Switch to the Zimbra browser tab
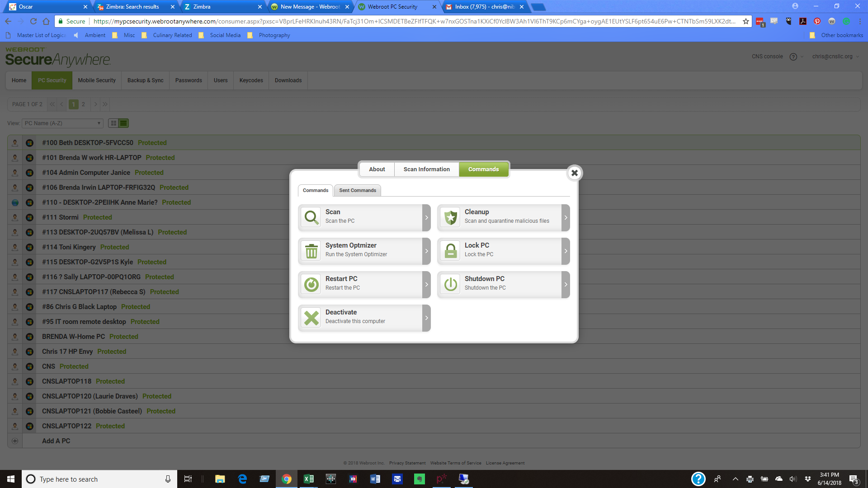 click(223, 7)
